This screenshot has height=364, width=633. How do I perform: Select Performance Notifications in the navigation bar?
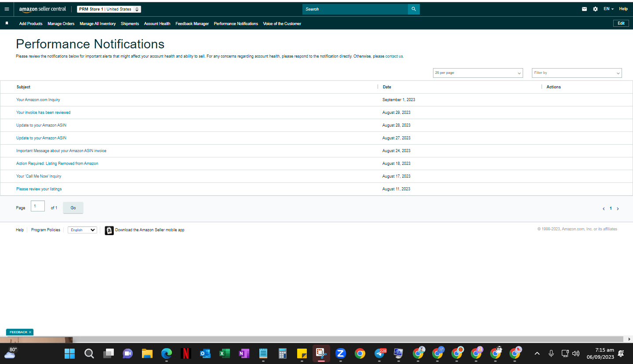pos(236,24)
